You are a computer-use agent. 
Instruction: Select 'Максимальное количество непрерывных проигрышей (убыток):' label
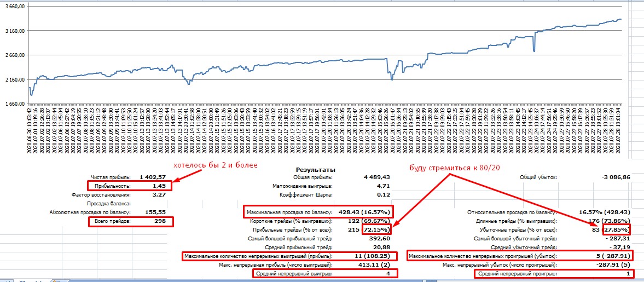(x=484, y=256)
